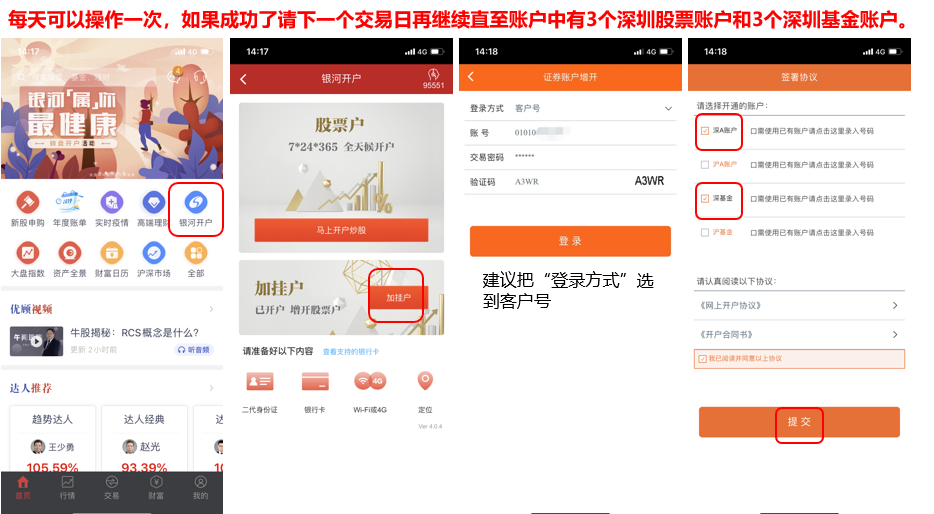Switch to 我的 bottom tab
This screenshot has height=514, width=934.
pos(201,488)
